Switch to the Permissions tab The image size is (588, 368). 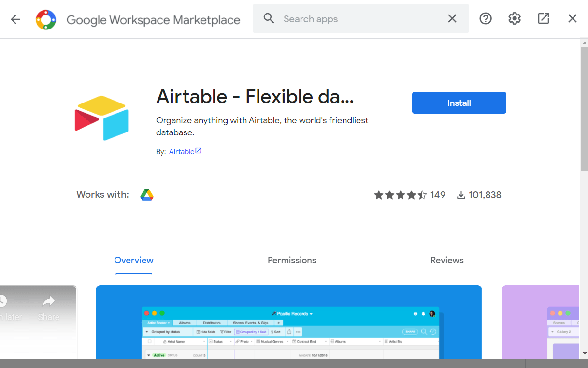(292, 260)
